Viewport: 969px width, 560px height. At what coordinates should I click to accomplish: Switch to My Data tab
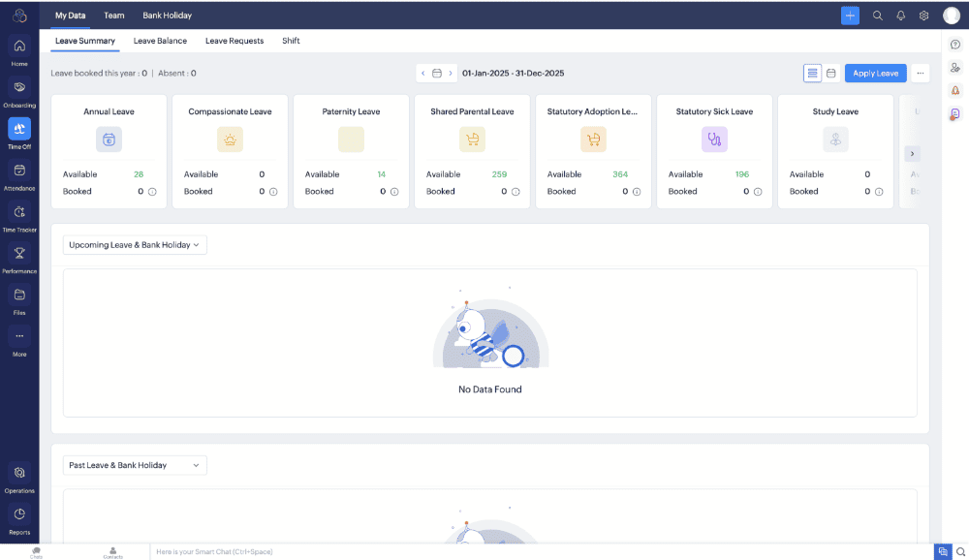[x=70, y=16]
